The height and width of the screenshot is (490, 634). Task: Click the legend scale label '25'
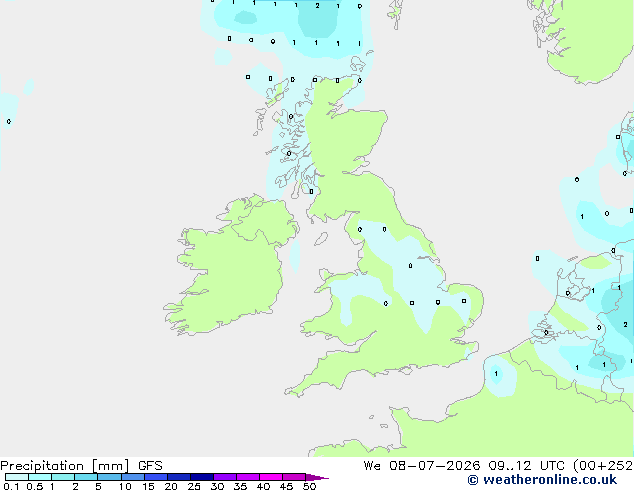coord(194,486)
